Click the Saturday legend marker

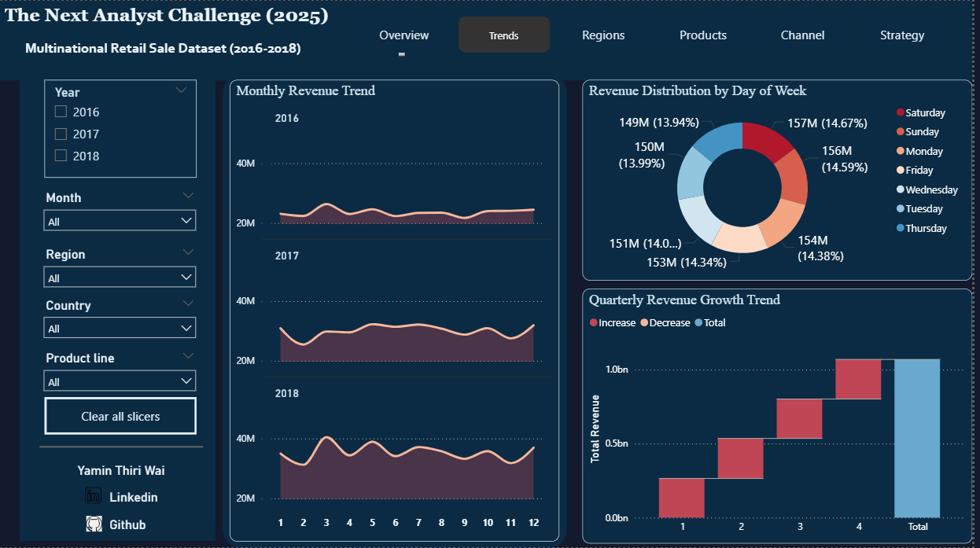click(x=900, y=113)
